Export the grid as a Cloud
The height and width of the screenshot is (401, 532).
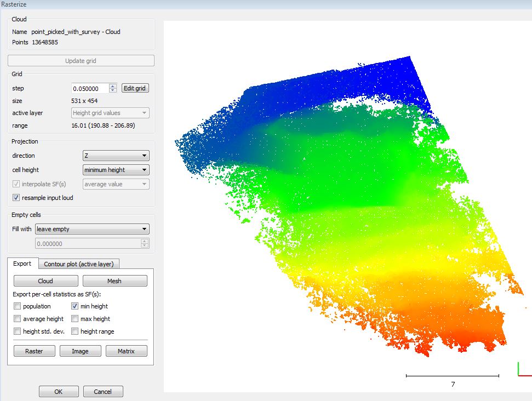coord(45,281)
